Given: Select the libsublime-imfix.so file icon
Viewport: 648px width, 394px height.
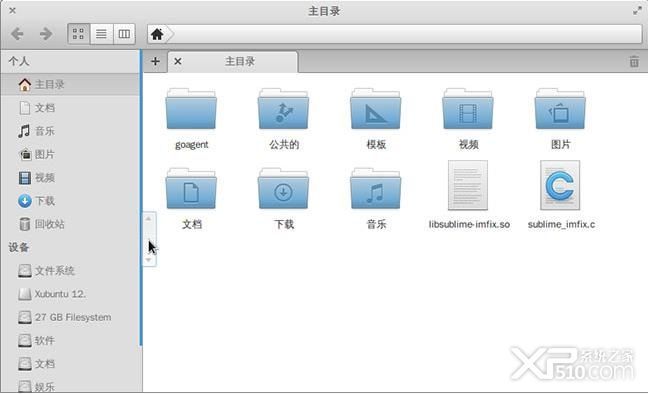Looking at the screenshot, I should pyautogui.click(x=468, y=185).
